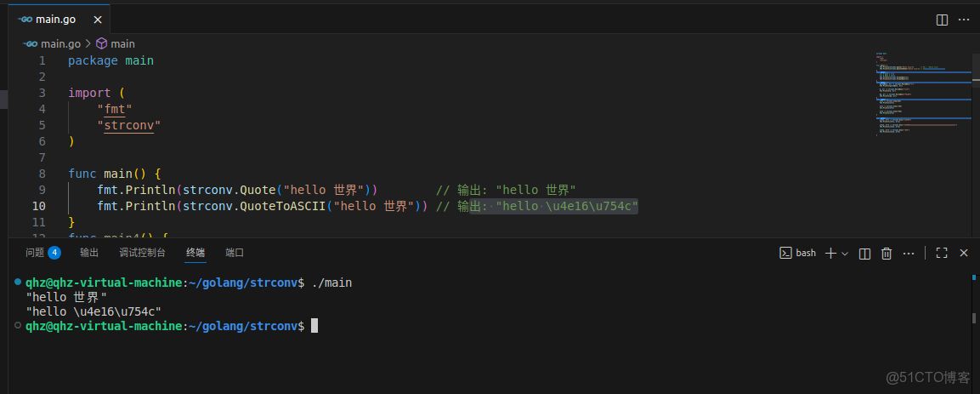Kill terminal with trash icon
This screenshot has width=980, height=394.
pos(887,253)
